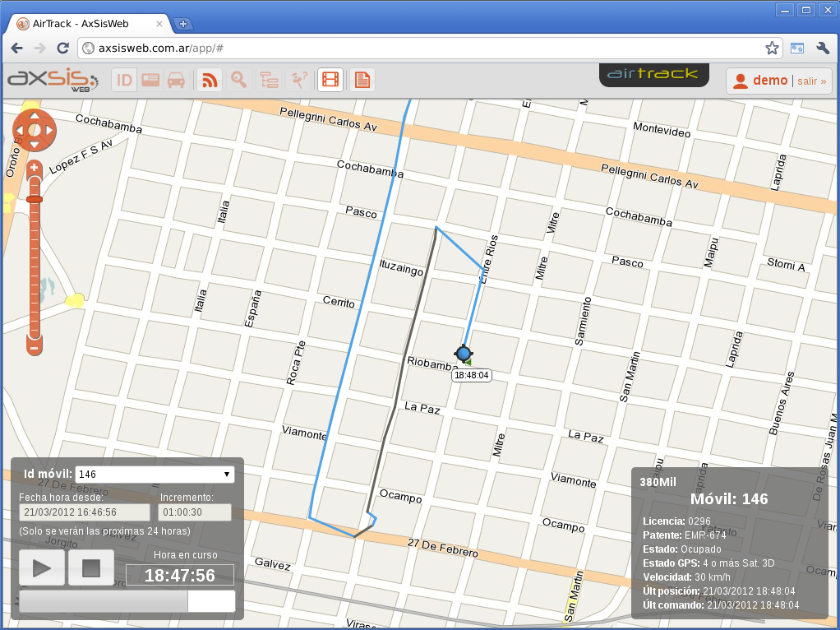This screenshot has height=630, width=840.
Task: Click the translate page icon in address bar
Action: coord(797,49)
